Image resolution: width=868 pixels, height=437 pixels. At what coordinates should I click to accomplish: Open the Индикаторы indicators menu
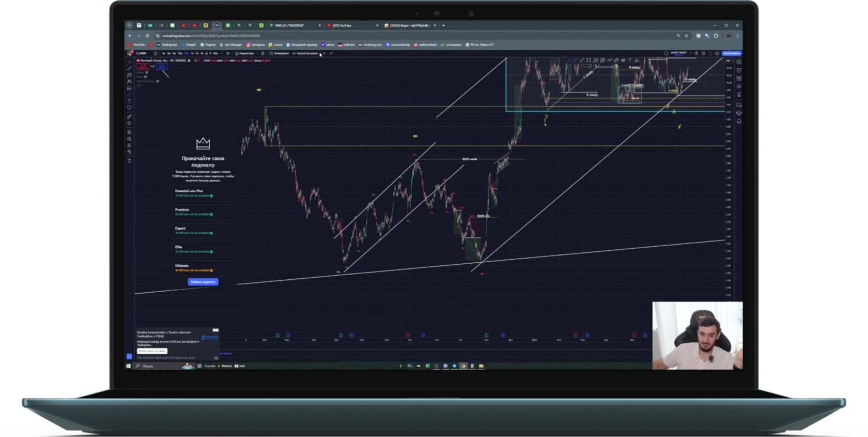tap(245, 53)
